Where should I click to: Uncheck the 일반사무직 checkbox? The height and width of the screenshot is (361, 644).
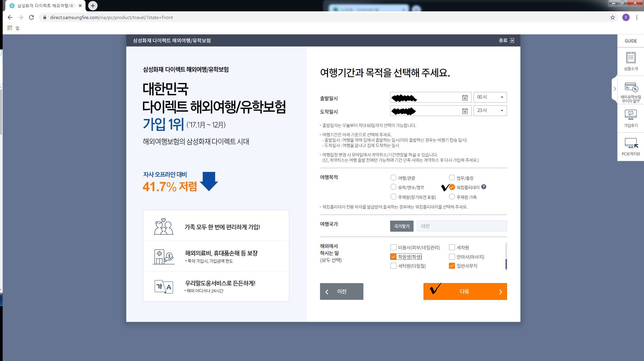click(452, 266)
